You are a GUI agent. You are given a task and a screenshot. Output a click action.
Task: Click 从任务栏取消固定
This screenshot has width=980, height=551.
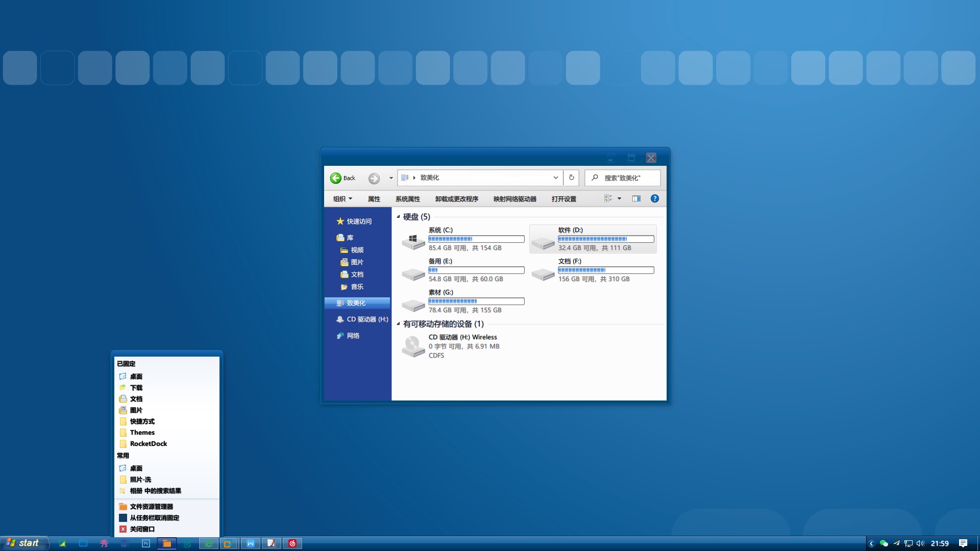[167, 518]
